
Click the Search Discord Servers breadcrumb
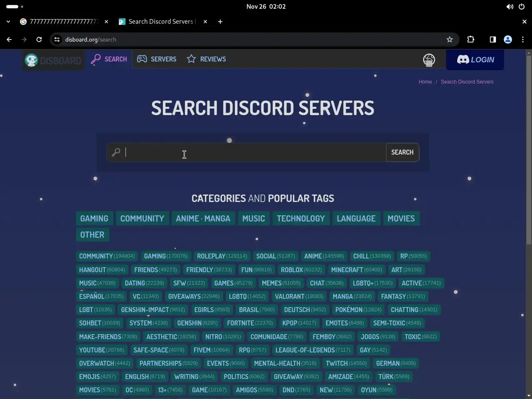pos(467,82)
